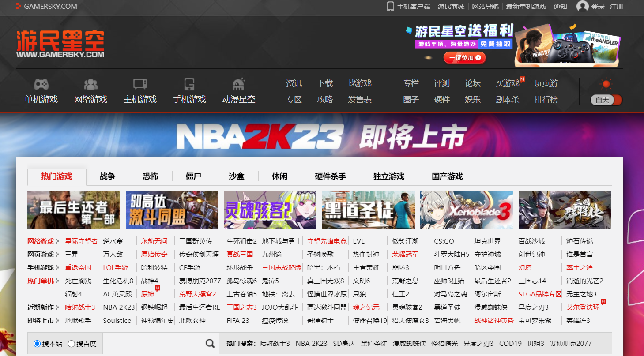644x356 pixels.
Task: Switch to the 国产游戏 tab
Action: [x=447, y=176]
